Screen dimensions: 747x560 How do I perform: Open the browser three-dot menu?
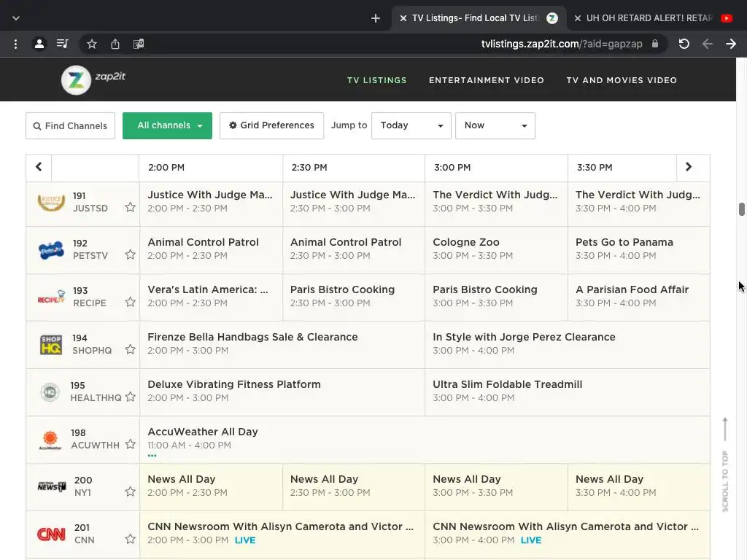click(16, 44)
